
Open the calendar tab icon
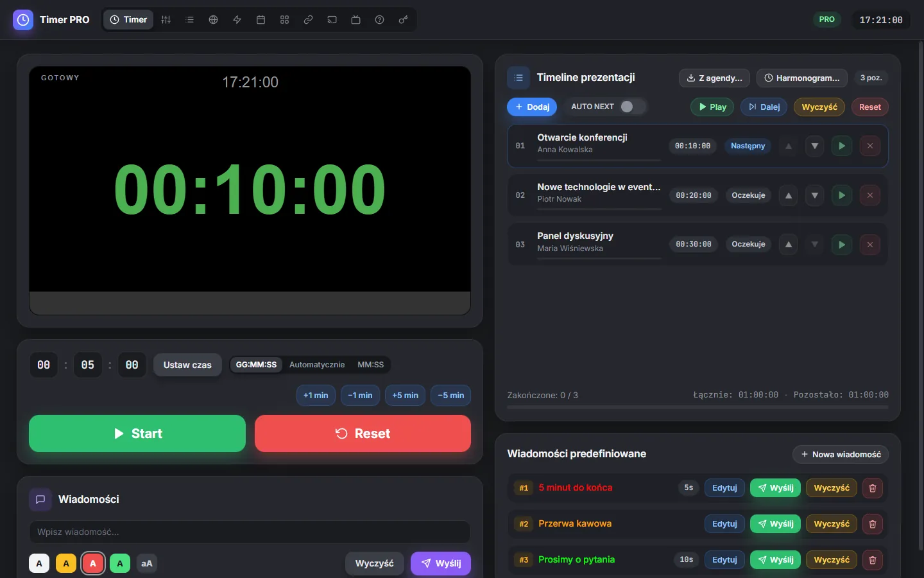261,20
